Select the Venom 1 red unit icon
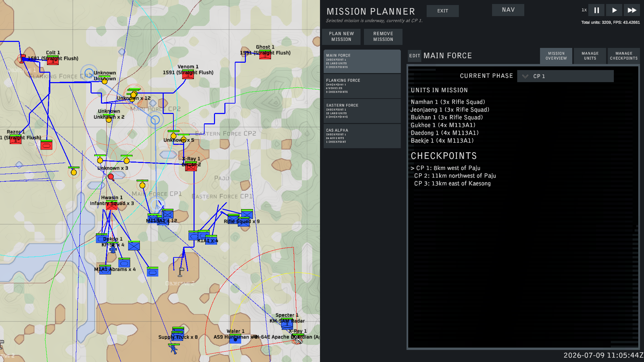 click(188, 75)
